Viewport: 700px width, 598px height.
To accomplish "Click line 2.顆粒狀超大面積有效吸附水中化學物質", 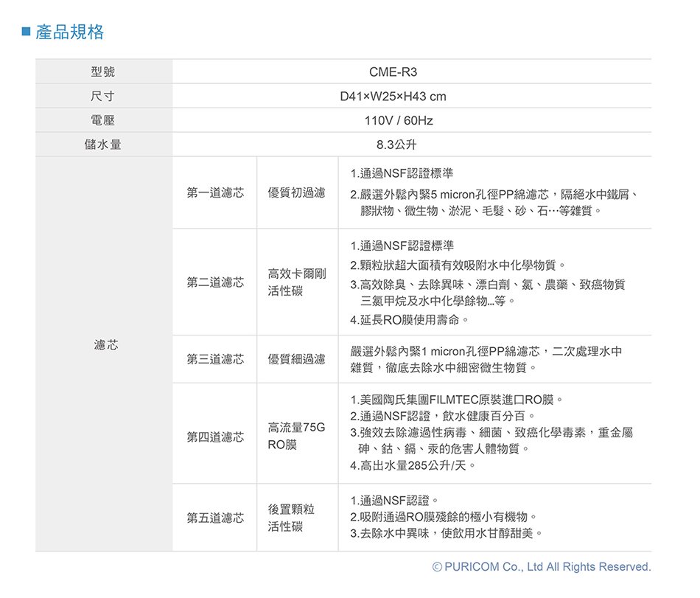I will pyautogui.click(x=458, y=265).
